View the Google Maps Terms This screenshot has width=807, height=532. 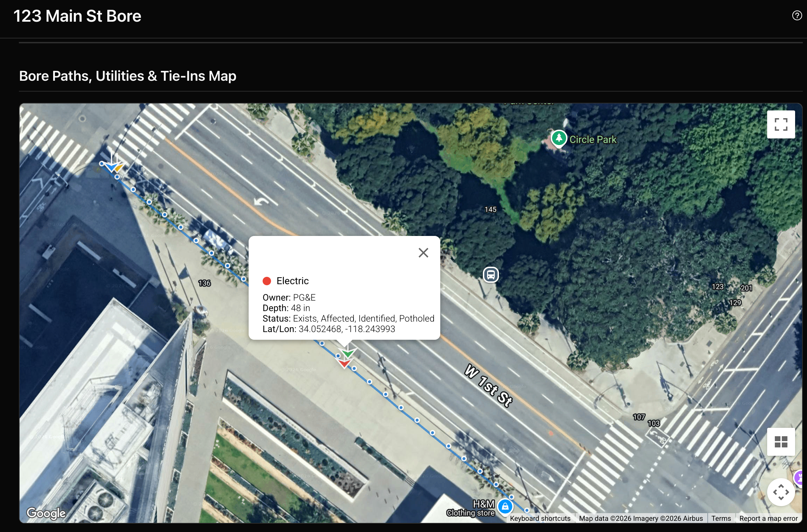(x=721, y=518)
